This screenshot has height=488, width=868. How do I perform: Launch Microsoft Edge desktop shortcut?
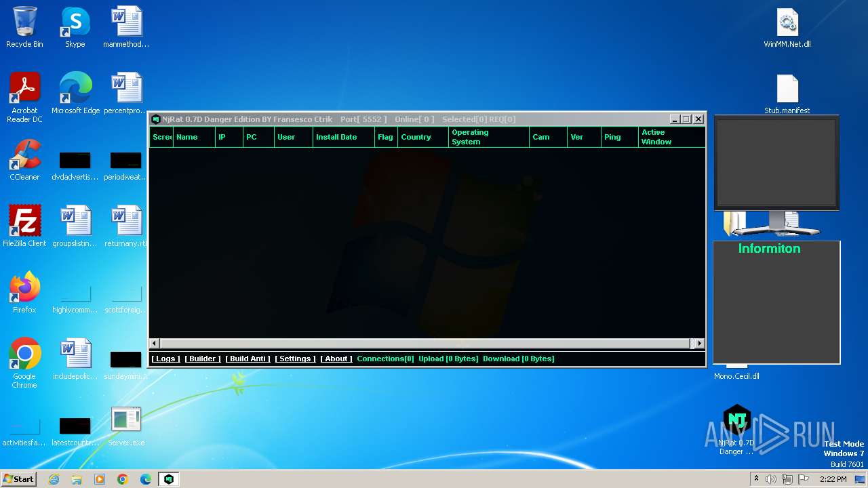pyautogui.click(x=75, y=94)
